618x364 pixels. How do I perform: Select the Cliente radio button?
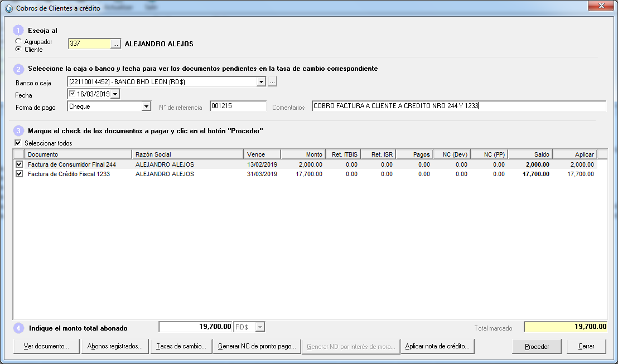(18, 50)
